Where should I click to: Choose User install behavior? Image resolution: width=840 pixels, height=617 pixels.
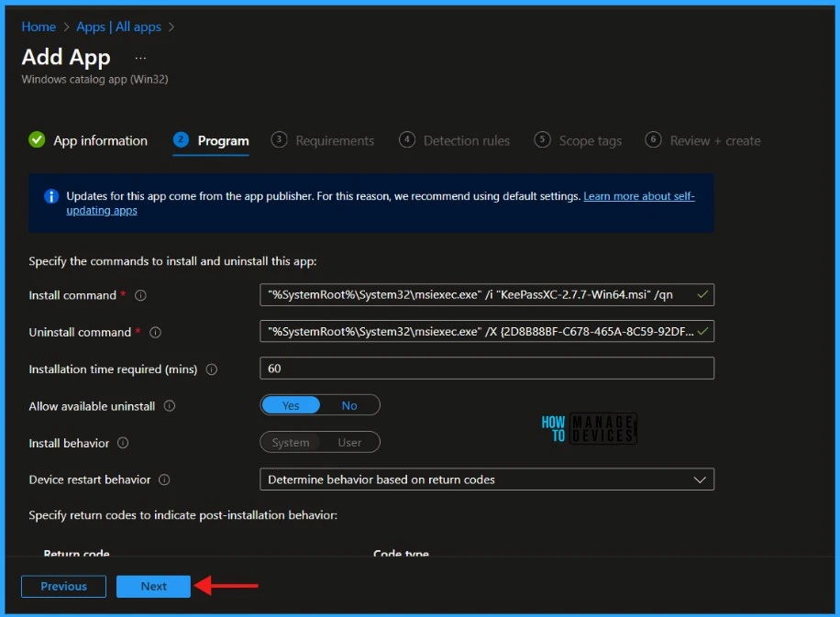(349, 443)
